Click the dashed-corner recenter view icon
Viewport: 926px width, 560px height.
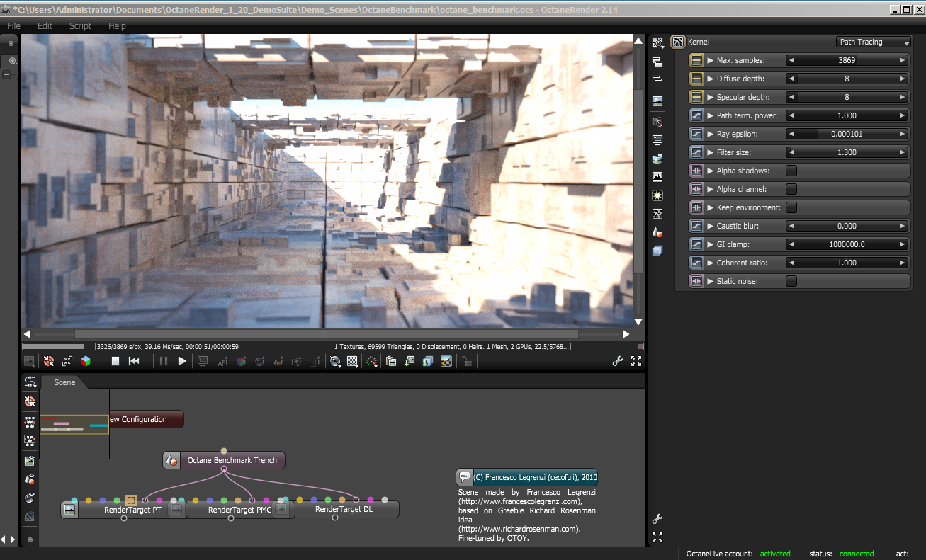click(x=67, y=361)
